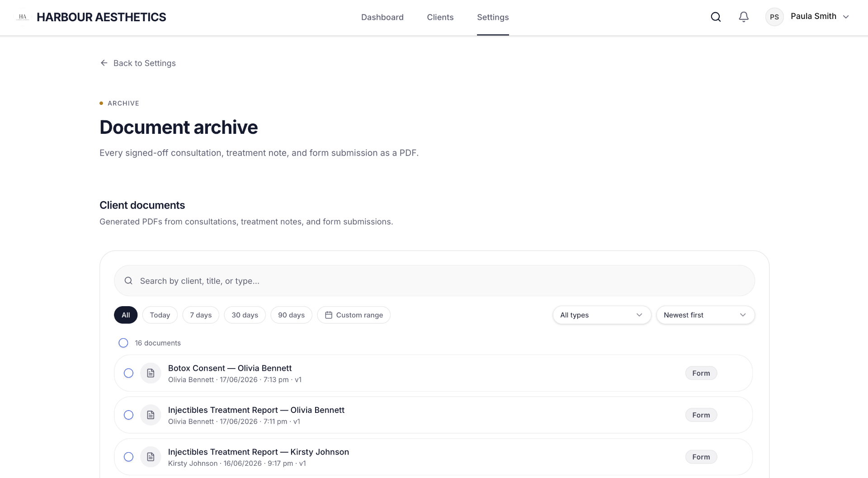Filter documents by All
The height and width of the screenshot is (478, 868).
126,315
